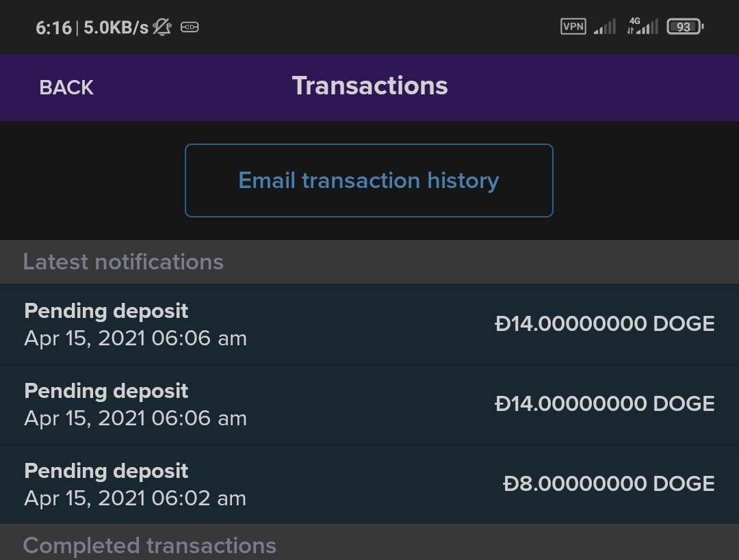Image resolution: width=739 pixels, height=560 pixels.
Task: Tap the battery 93 indicator icon
Action: click(x=685, y=27)
